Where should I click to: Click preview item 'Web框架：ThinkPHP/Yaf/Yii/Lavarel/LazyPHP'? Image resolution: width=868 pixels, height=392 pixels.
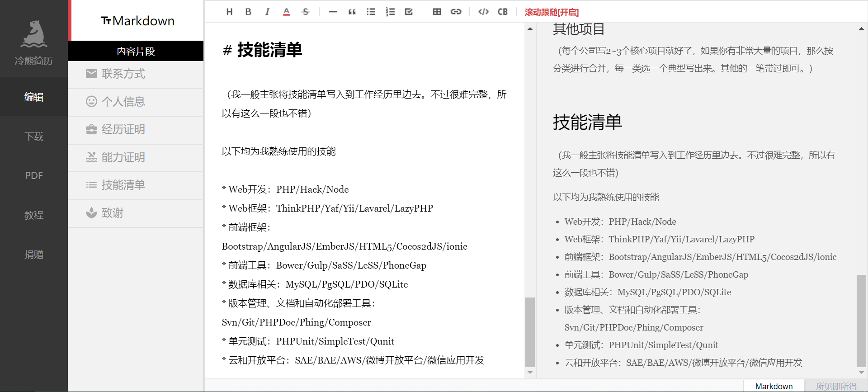(660, 239)
